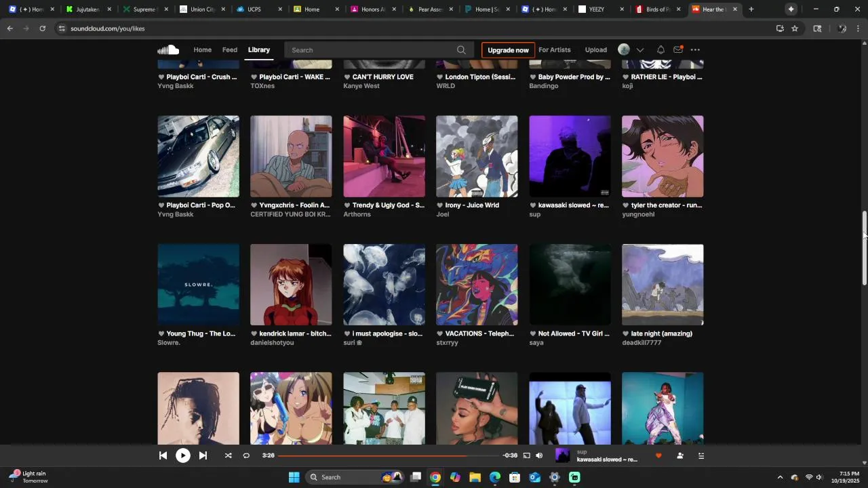Click the address bar URL
This screenshot has height=488, width=868.
pyautogui.click(x=108, y=28)
